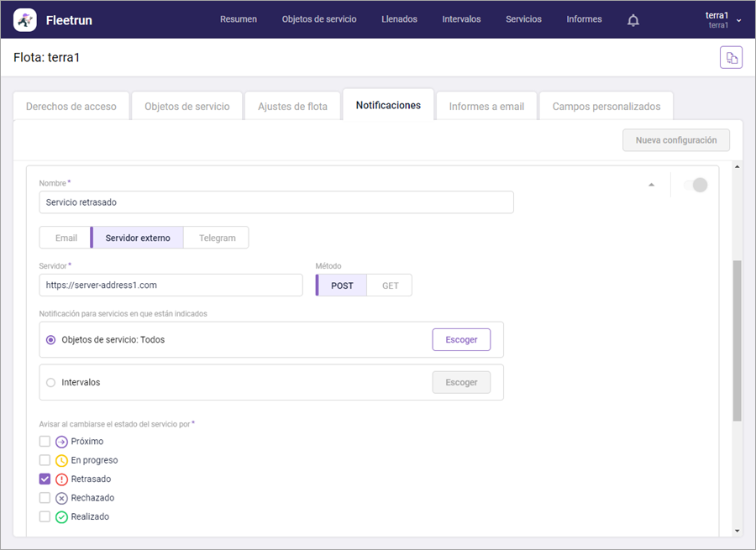Click the En progreso clock icon
756x550 pixels.
pyautogui.click(x=61, y=460)
